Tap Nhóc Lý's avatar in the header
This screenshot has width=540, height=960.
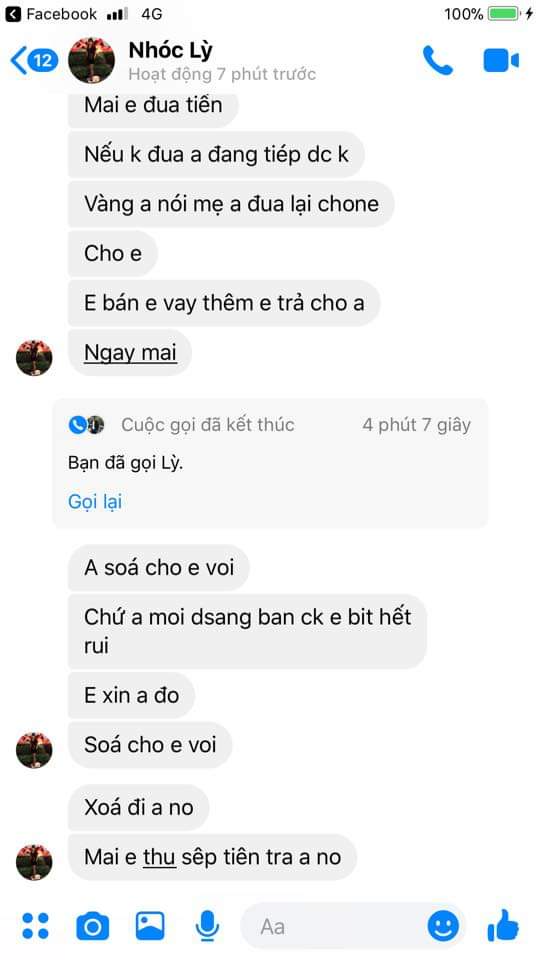tap(91, 60)
